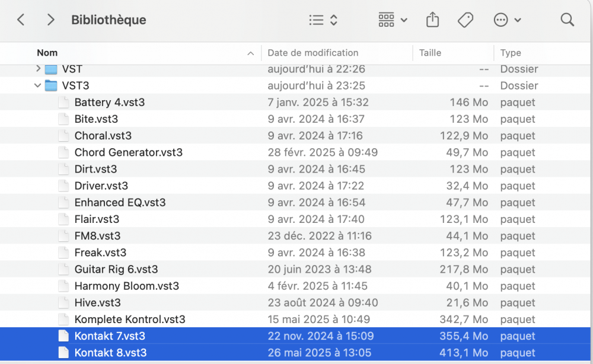The height and width of the screenshot is (364, 593).
Task: Sort by Date de modification column
Action: [313, 53]
